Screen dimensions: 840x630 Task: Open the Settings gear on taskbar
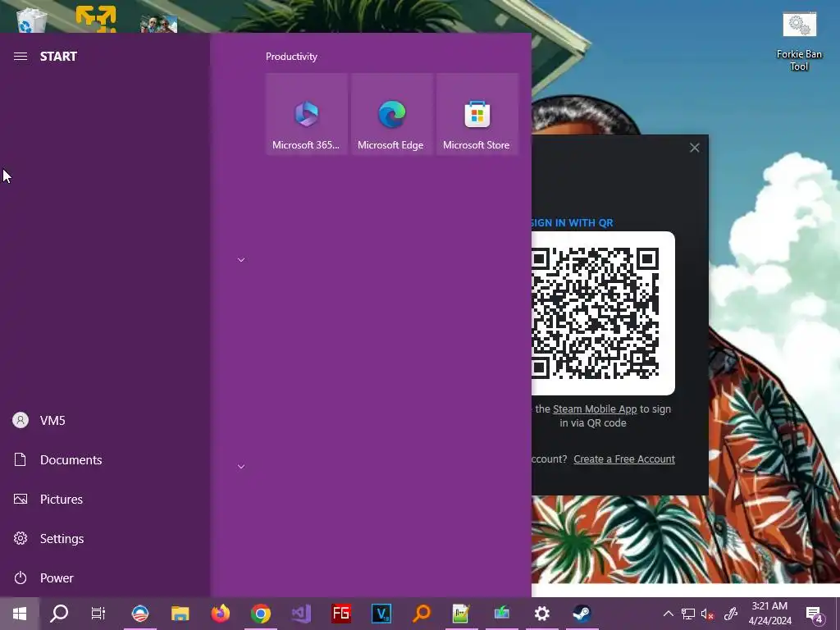pos(541,614)
